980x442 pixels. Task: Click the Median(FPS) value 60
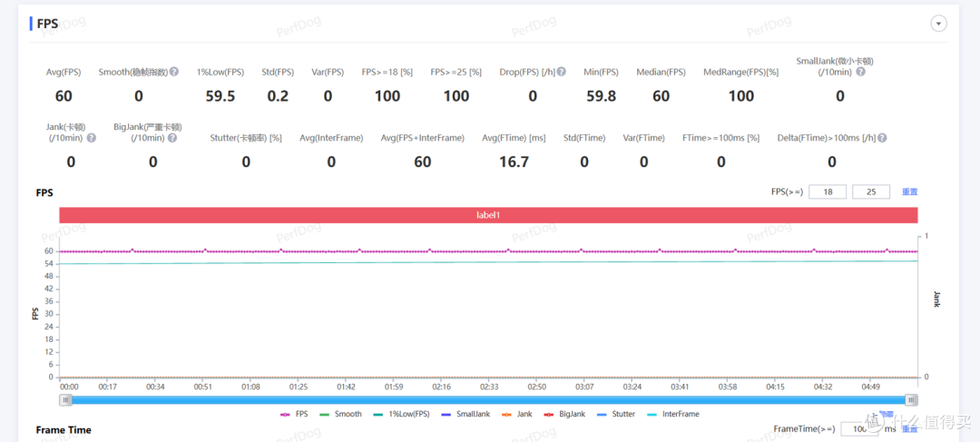[x=661, y=96]
